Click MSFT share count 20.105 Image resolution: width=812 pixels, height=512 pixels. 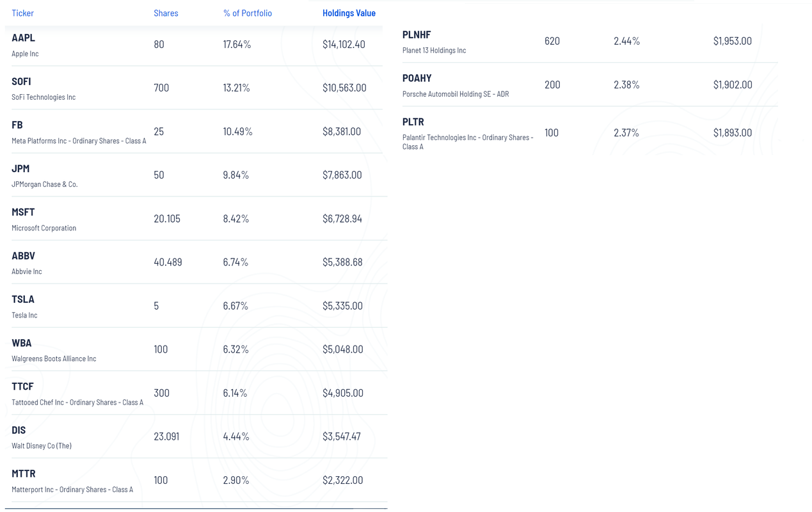(167, 218)
